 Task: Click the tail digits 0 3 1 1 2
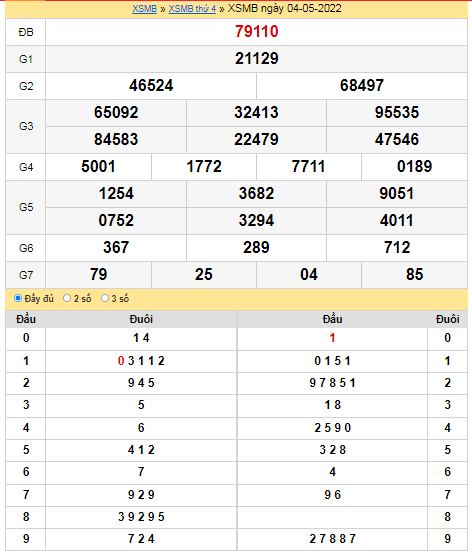[x=141, y=361]
